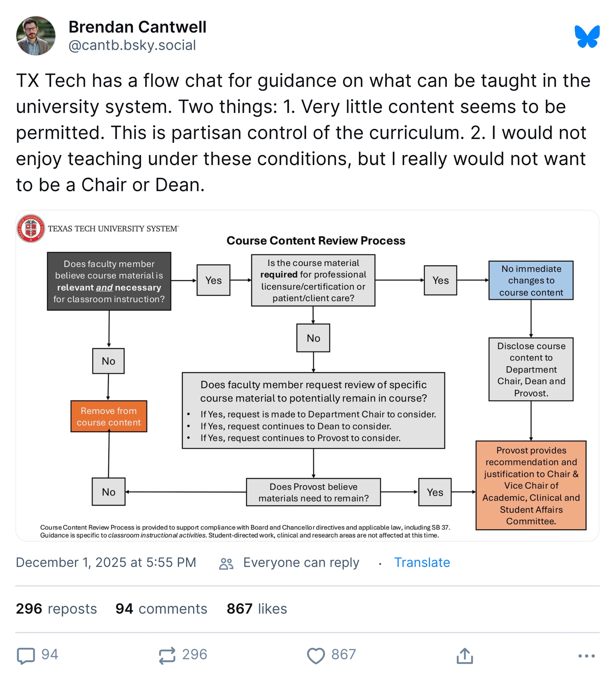Click the blue No immediate changes box
The width and height of the screenshot is (616, 682).
click(x=531, y=280)
